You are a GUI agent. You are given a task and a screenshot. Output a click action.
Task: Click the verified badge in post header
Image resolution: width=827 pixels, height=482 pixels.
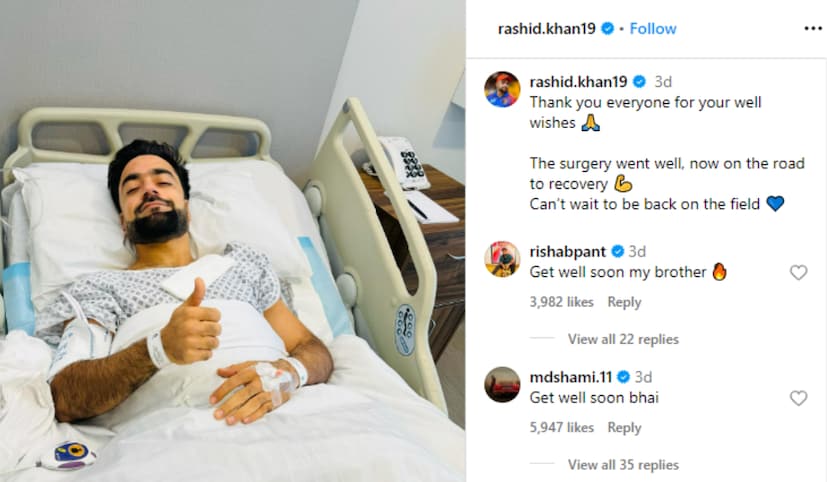tap(608, 28)
